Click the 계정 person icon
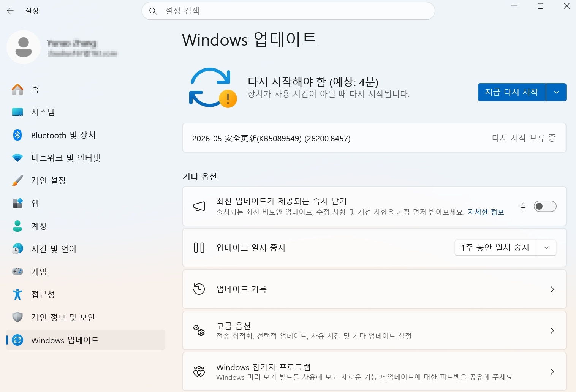Image resolution: width=576 pixels, height=392 pixels. 17,226
